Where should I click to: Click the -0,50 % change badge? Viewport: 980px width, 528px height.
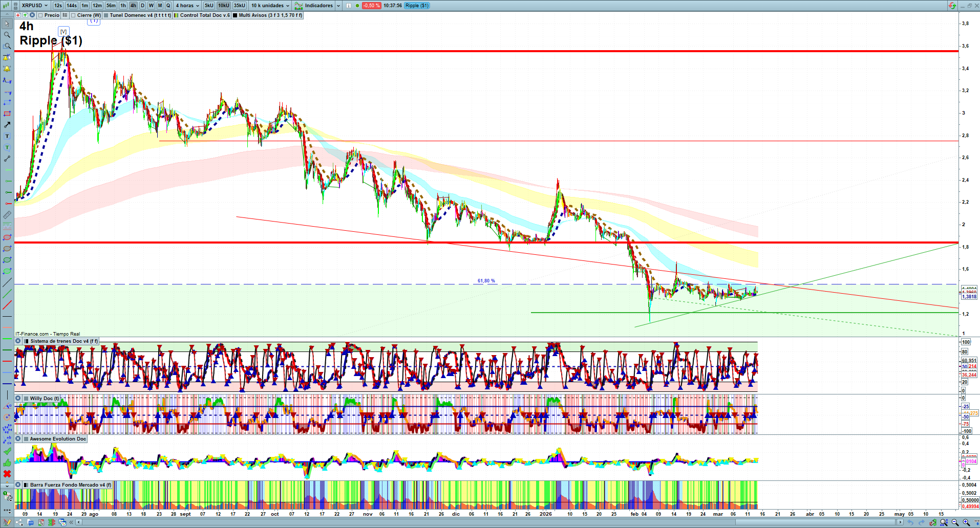coord(371,6)
